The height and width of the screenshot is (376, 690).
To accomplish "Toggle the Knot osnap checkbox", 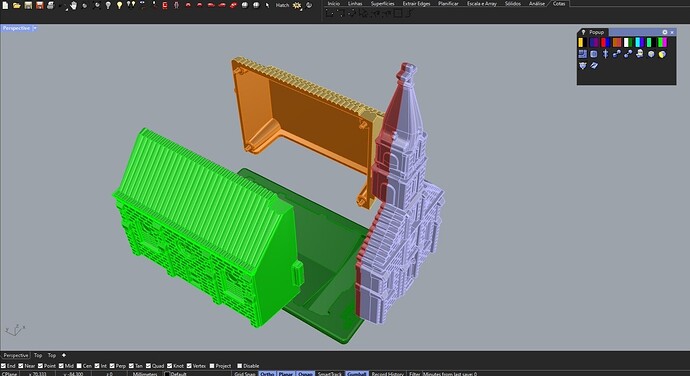I will click(169, 365).
